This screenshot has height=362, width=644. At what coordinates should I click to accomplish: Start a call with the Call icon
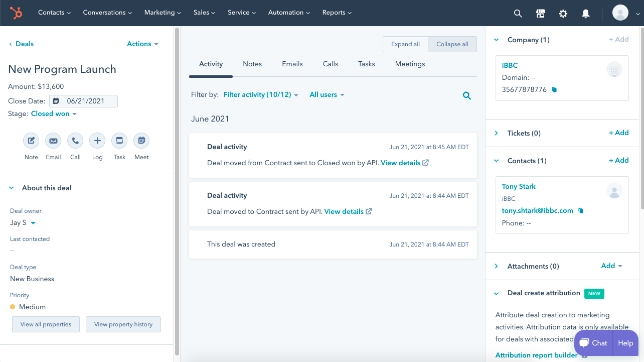coord(75,141)
